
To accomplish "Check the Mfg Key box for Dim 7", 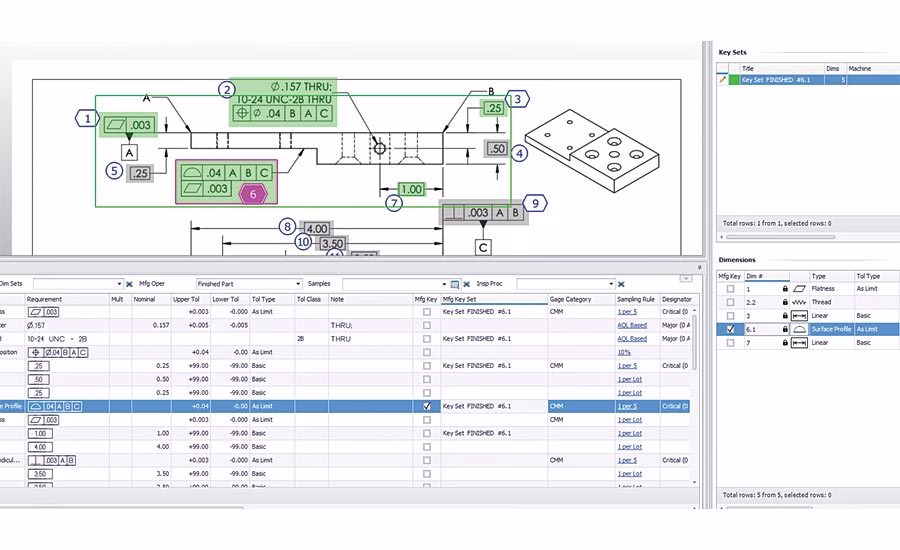I will [x=730, y=343].
